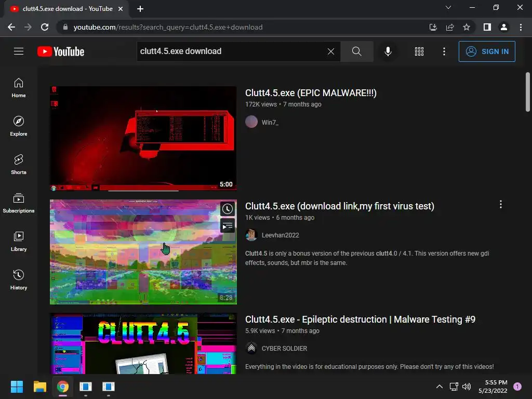Click the page vertical scrollbar
This screenshot has width=532, height=399.
(528, 91)
